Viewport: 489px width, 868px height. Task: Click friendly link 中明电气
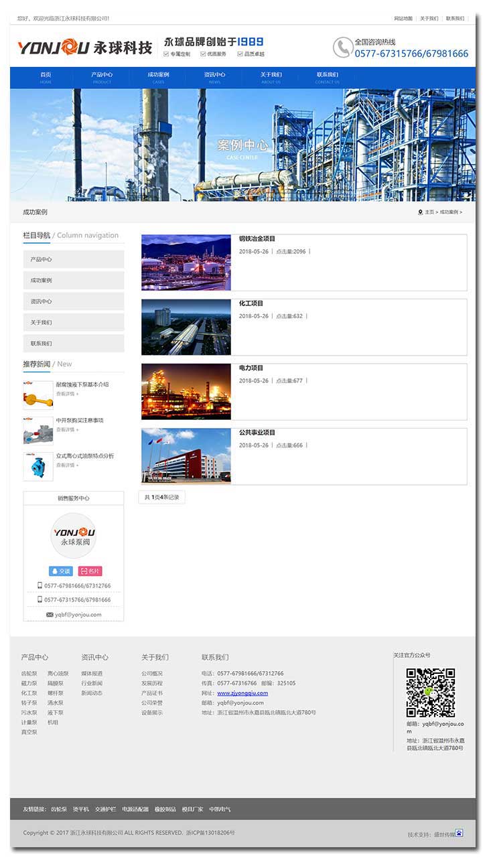coord(220,809)
